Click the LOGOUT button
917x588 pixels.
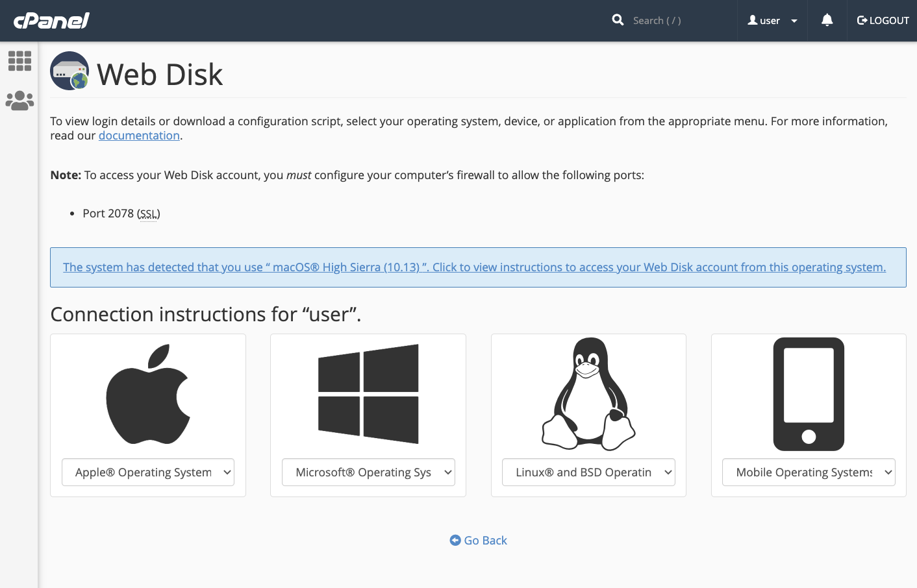pyautogui.click(x=883, y=21)
